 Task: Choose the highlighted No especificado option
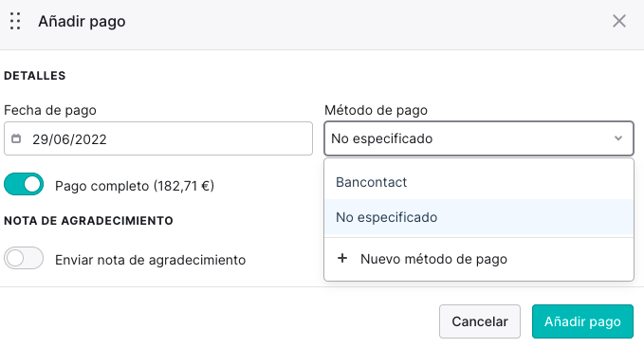[479, 217]
